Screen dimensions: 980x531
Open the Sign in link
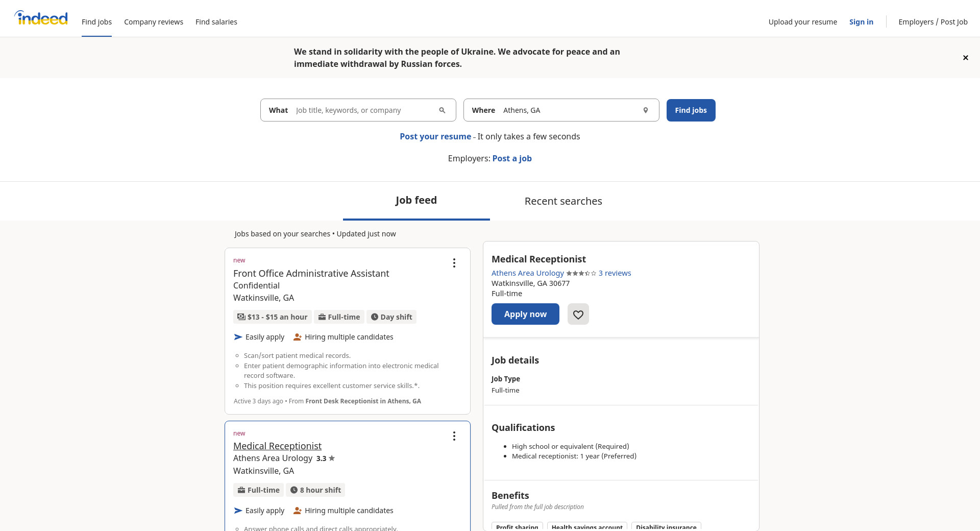(x=861, y=22)
